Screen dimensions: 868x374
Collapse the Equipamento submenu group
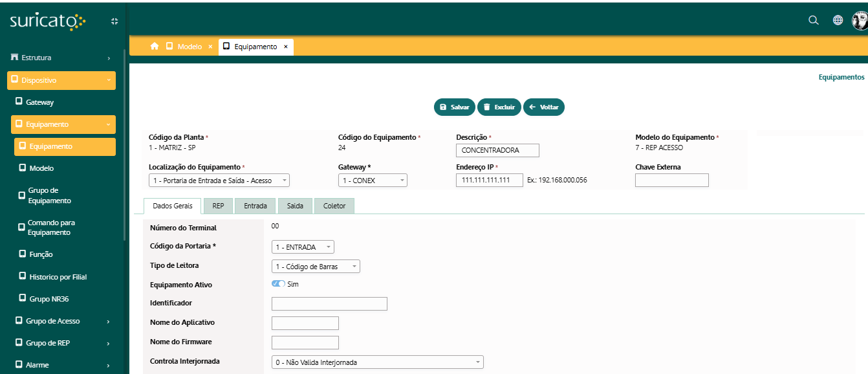tap(63, 124)
